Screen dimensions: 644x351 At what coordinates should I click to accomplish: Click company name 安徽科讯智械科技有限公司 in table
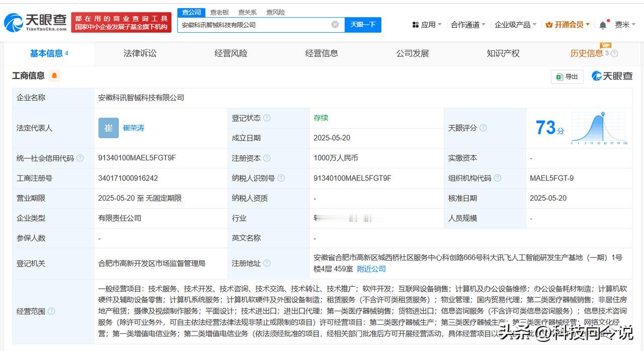coord(141,98)
